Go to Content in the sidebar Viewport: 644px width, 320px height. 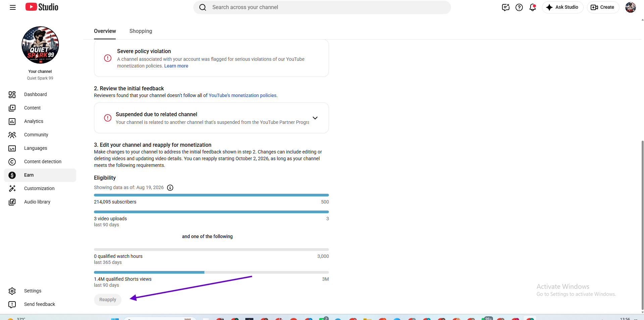pyautogui.click(x=40, y=108)
